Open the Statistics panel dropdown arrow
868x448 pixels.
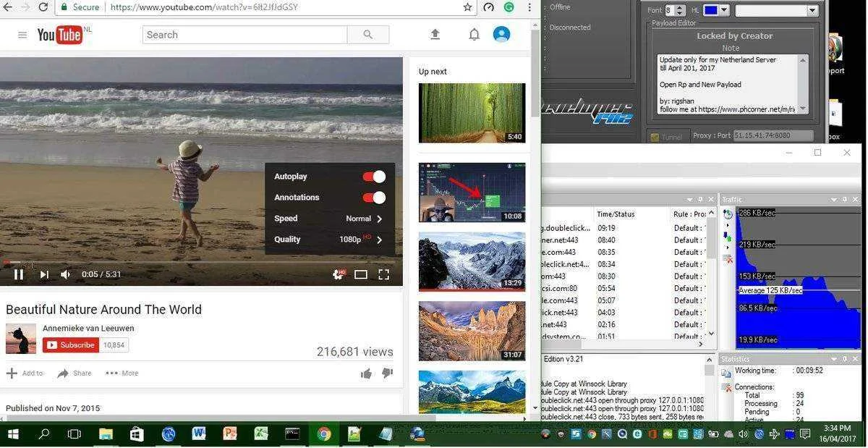tap(834, 358)
